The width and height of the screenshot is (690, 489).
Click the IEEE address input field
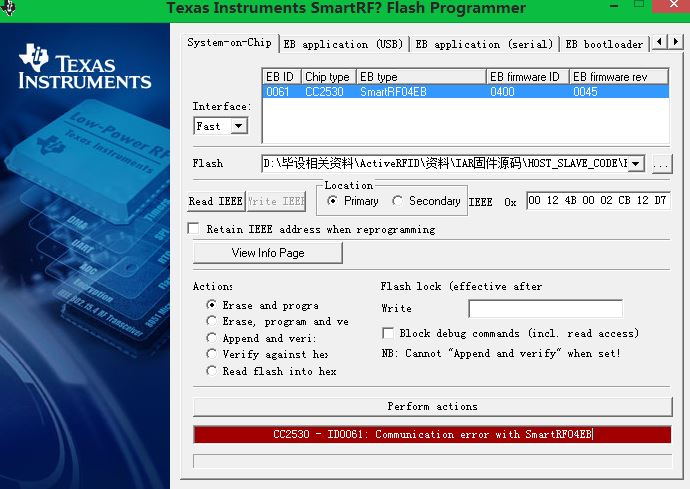598,201
